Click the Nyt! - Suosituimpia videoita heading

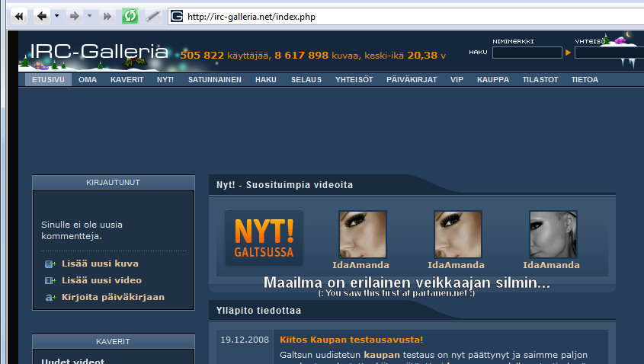(x=284, y=185)
